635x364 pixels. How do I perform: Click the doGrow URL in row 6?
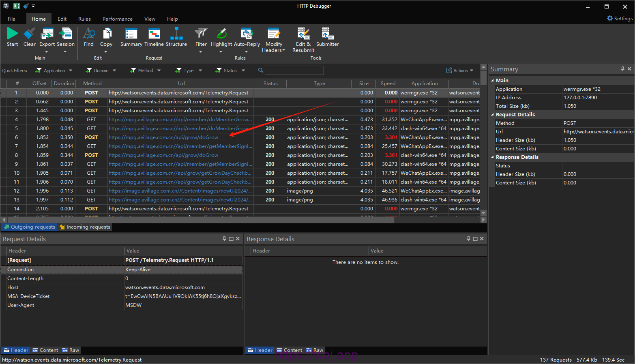[163, 137]
